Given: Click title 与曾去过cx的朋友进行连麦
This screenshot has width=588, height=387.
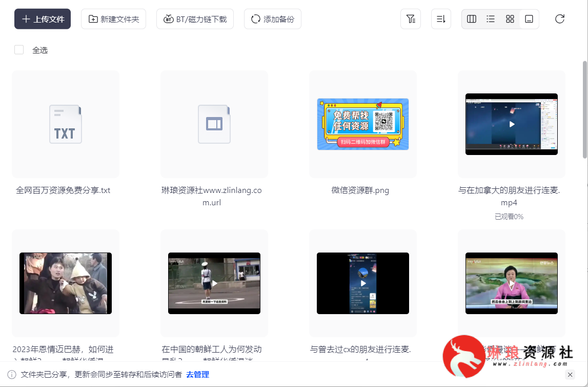Looking at the screenshot, I should tap(360, 350).
